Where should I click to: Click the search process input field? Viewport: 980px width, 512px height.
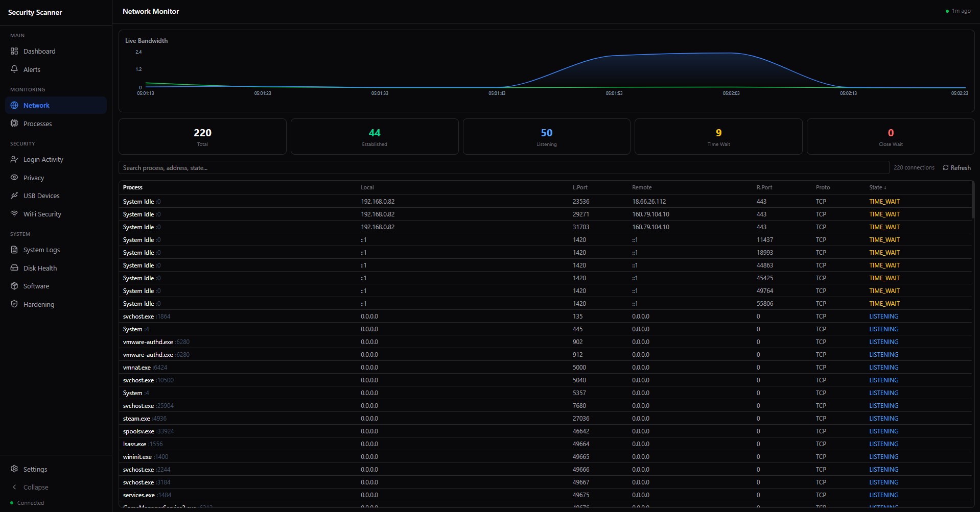[358, 167]
